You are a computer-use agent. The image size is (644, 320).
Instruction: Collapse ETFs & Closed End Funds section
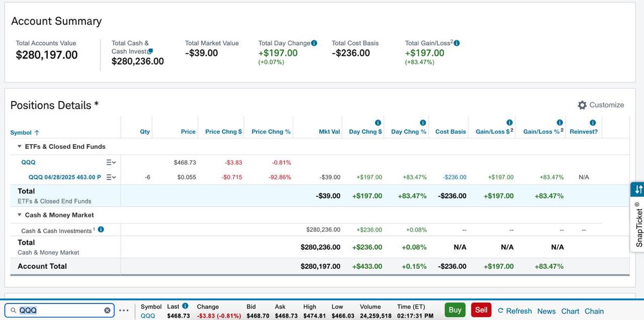[20, 146]
